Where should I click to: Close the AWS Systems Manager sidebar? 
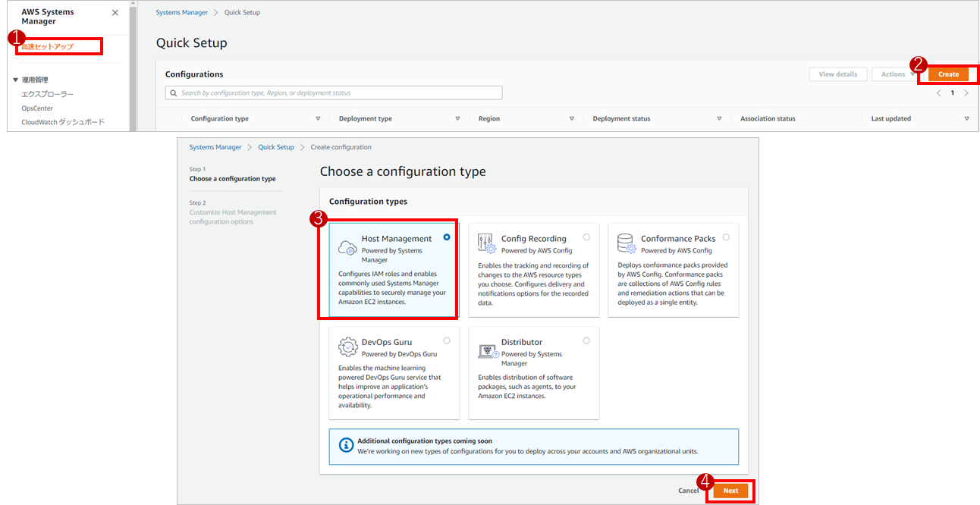point(115,13)
